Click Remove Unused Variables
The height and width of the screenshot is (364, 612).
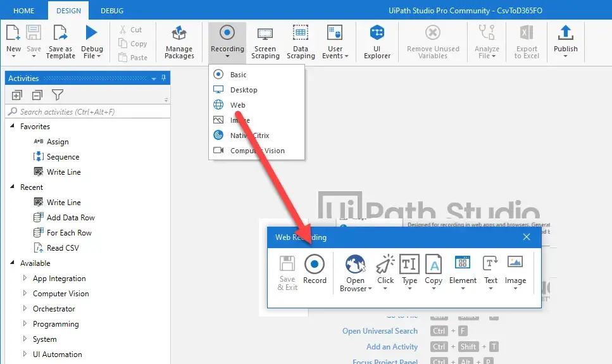pyautogui.click(x=433, y=42)
